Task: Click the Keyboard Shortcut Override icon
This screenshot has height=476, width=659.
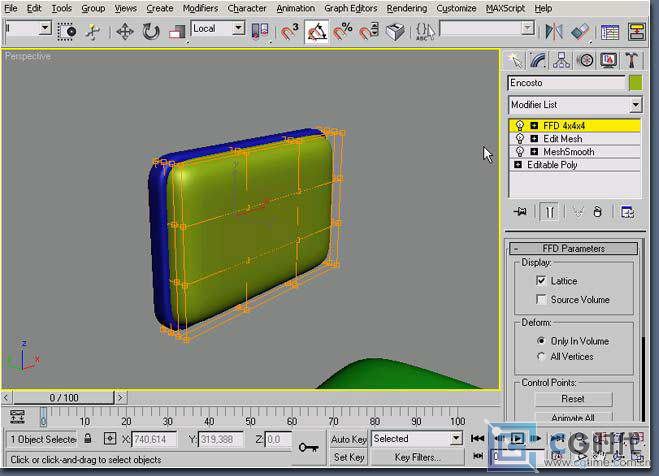Action: pos(395,32)
